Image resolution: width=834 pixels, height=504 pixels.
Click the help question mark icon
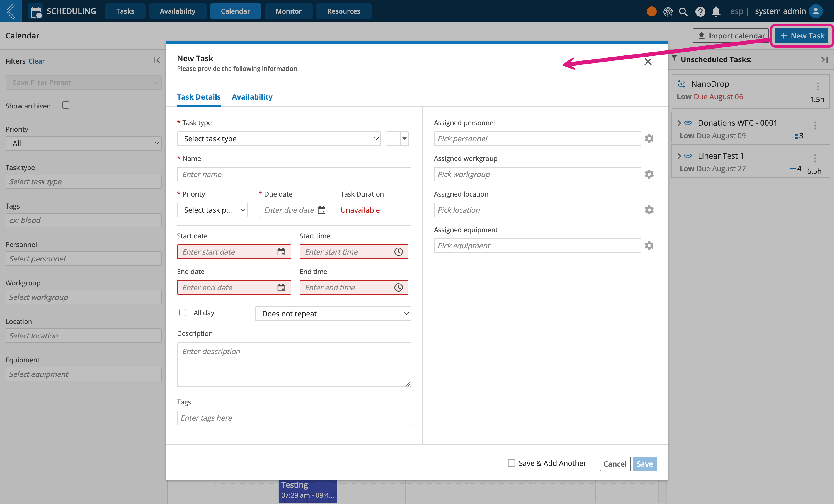click(x=700, y=11)
